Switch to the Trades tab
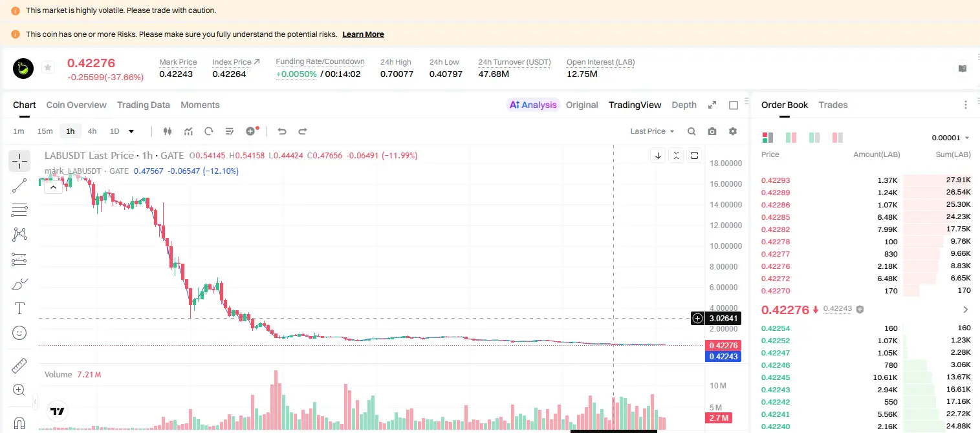980x433 pixels. [833, 105]
